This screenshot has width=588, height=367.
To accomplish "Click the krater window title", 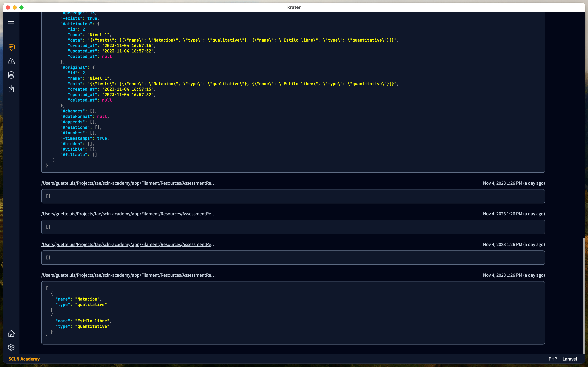I will (294, 7).
